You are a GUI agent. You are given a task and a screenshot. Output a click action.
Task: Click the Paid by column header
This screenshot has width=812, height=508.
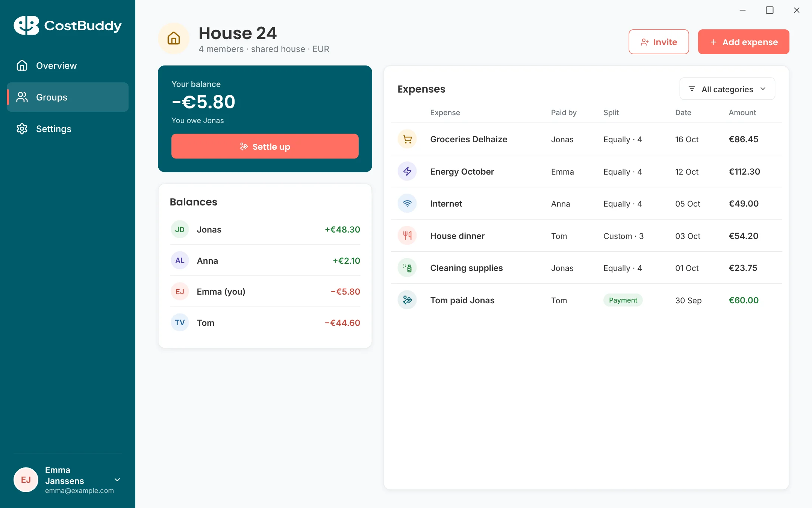click(564, 113)
